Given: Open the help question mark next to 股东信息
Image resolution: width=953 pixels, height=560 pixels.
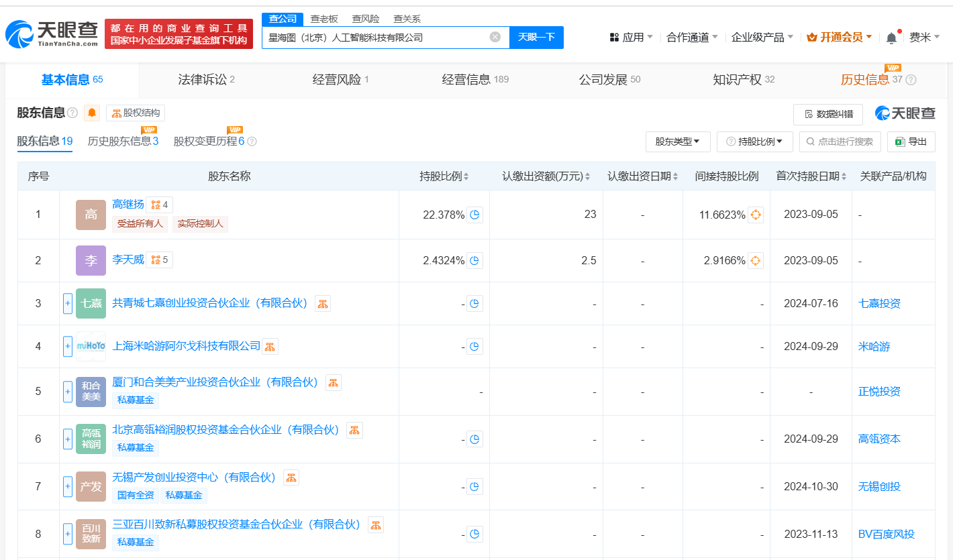Looking at the screenshot, I should pyautogui.click(x=72, y=113).
